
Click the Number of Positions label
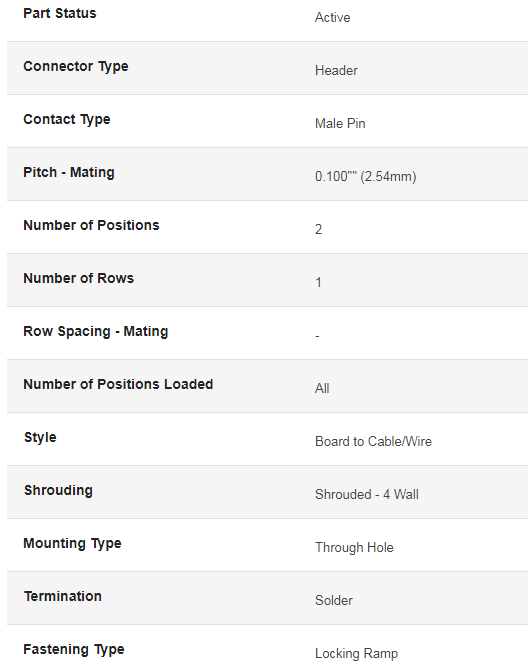91,225
